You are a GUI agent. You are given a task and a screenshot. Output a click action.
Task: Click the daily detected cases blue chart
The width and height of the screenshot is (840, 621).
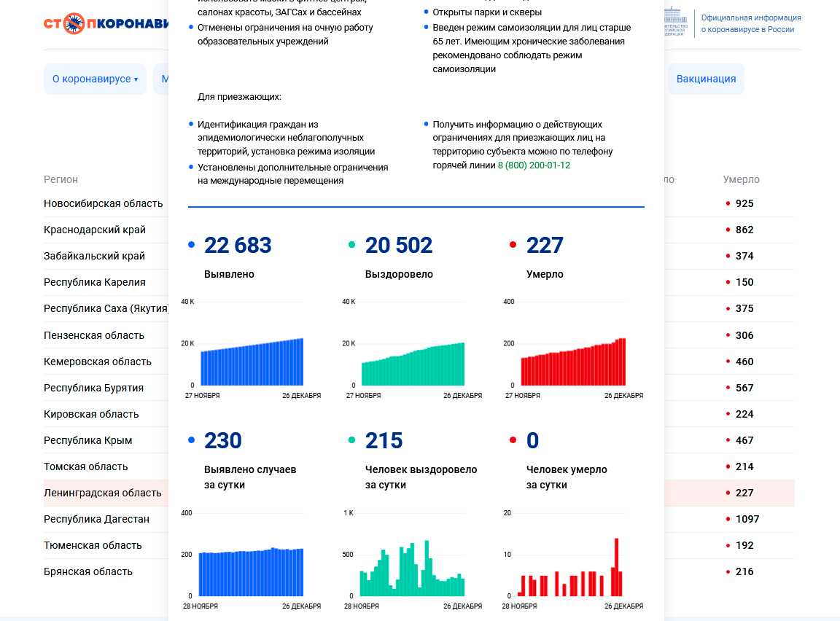coord(252,572)
